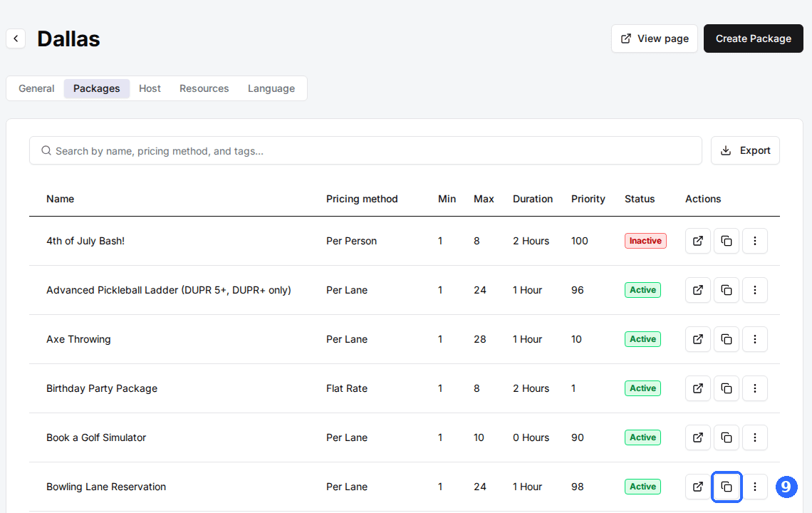
Task: Click the priority value 100
Action: (x=580, y=241)
